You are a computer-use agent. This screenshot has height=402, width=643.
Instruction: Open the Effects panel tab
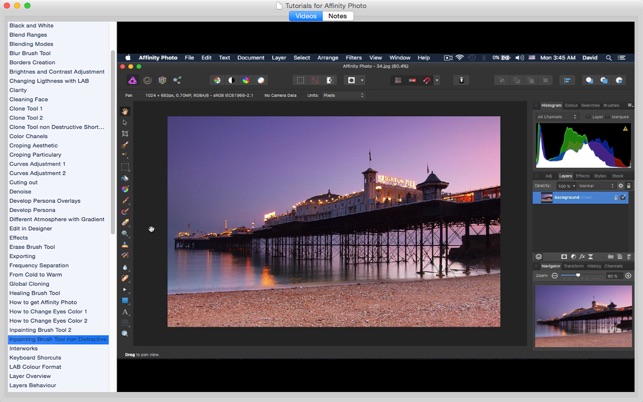[x=582, y=176]
